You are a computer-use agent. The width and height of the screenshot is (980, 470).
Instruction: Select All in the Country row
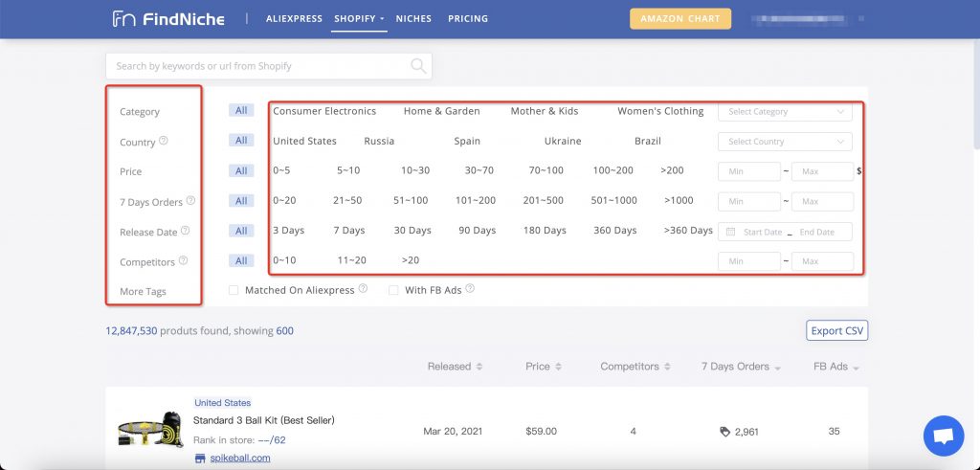[241, 141]
